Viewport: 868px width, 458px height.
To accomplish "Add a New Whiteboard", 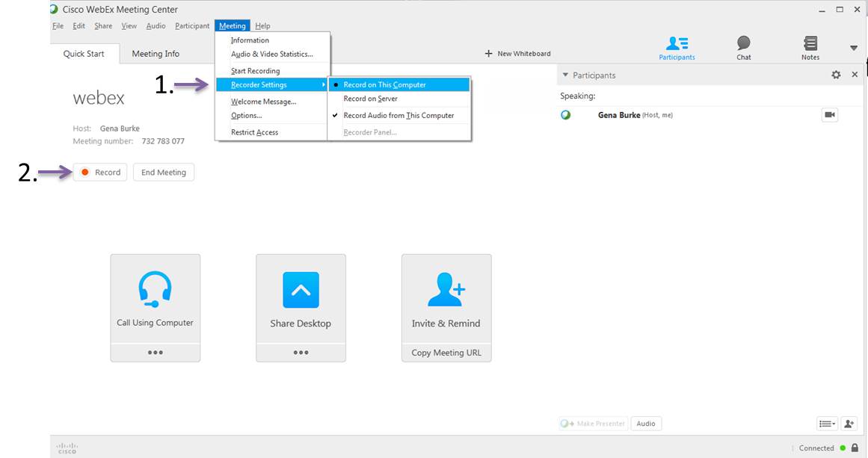I will click(x=517, y=54).
